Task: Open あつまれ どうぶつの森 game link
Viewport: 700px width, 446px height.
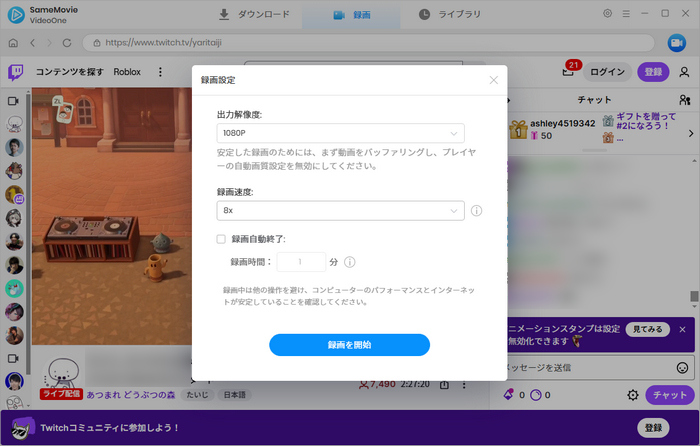Action: click(131, 395)
